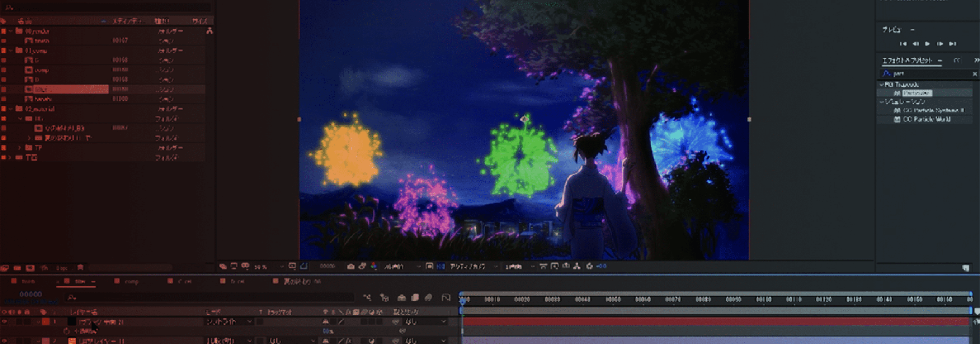Open the エフェクト＆プリセット panel tab

pyautogui.click(x=907, y=61)
